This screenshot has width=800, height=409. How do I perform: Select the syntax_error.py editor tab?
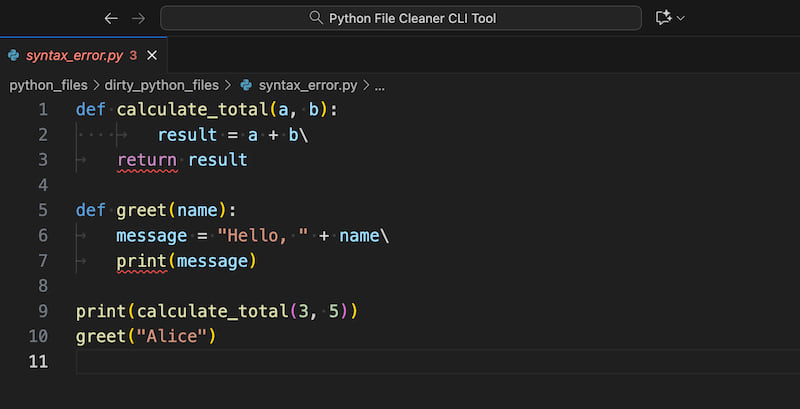[x=84, y=55]
